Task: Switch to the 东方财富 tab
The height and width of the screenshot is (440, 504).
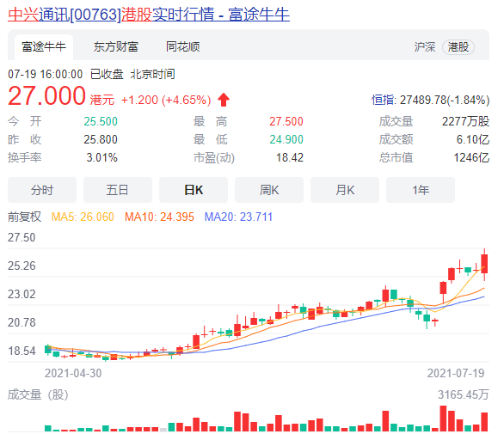Action: (x=116, y=47)
